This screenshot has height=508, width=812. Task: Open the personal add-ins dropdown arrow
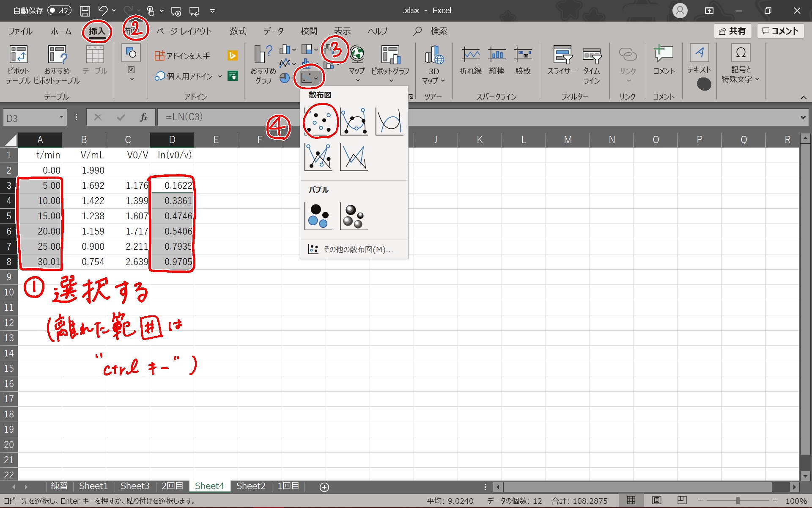[x=220, y=76]
